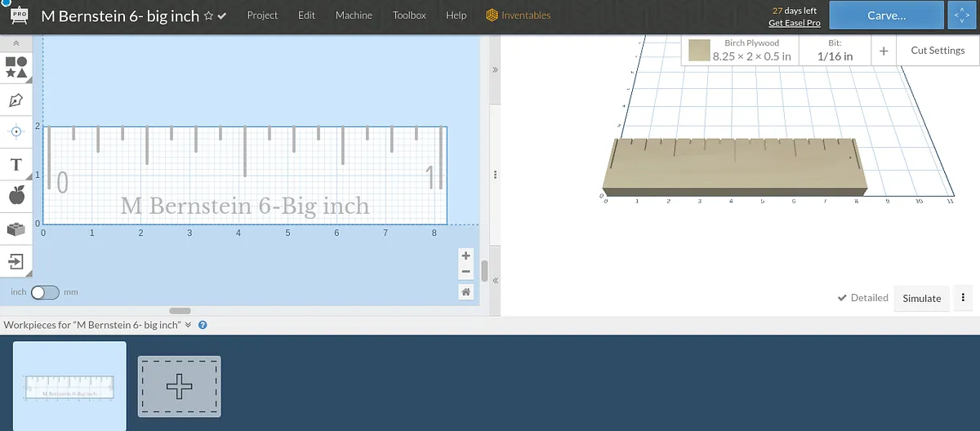Open the apple Icons library
This screenshot has width=980, height=431.
click(16, 196)
